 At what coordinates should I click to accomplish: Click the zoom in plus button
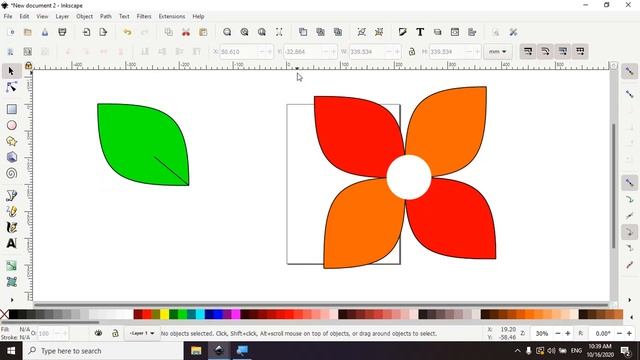point(567,333)
